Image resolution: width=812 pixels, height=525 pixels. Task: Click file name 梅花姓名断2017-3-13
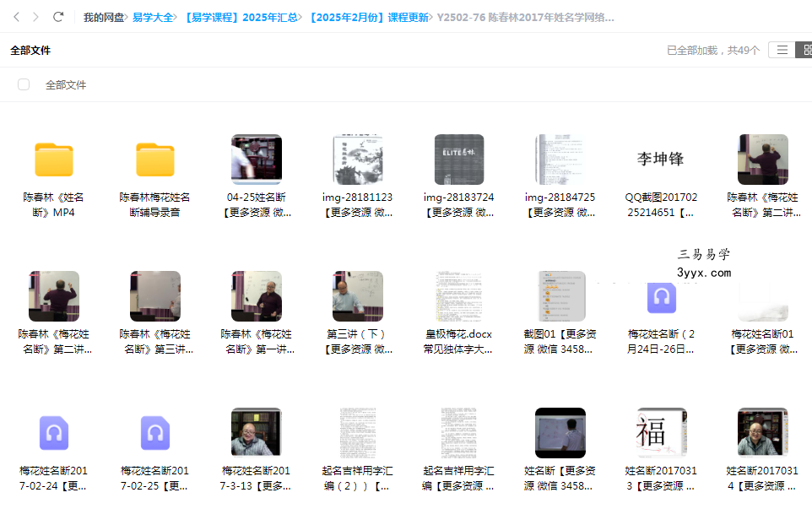tap(257, 478)
